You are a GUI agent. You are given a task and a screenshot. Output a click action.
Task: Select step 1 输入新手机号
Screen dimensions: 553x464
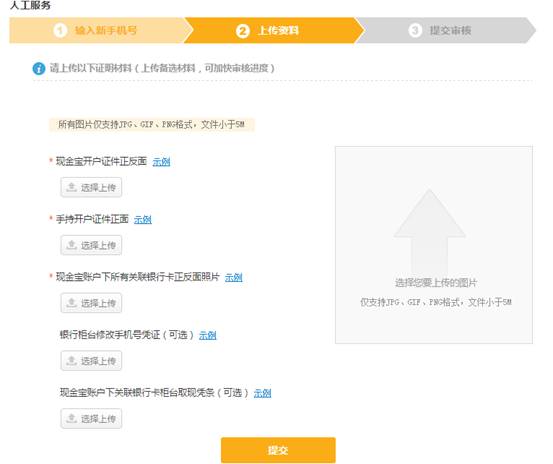97,30
